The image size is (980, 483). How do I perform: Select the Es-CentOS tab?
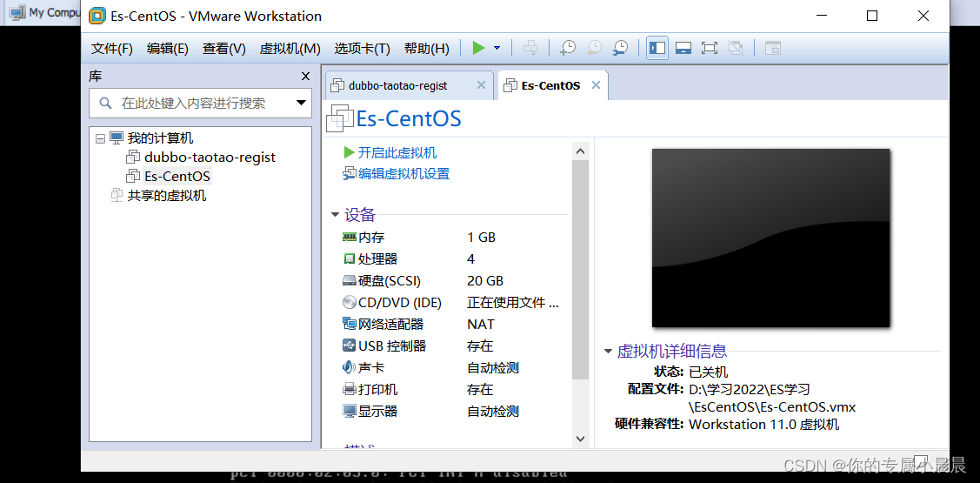pos(550,85)
